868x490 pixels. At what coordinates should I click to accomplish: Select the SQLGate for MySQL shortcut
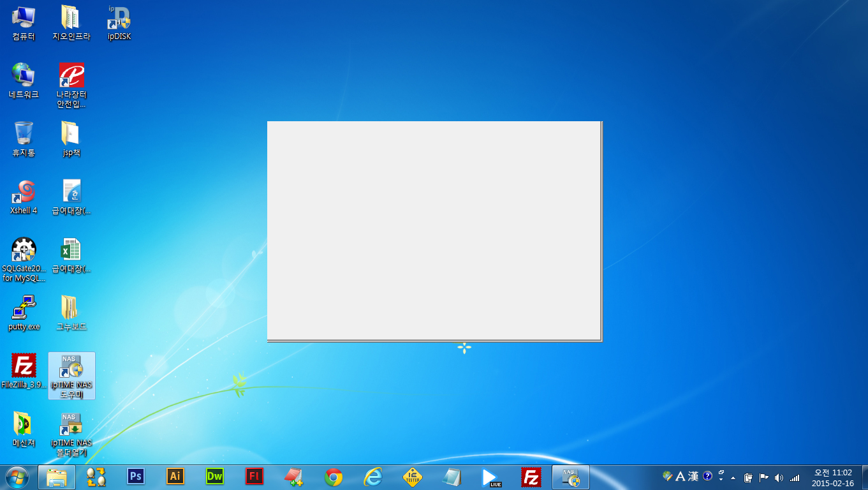tap(24, 260)
